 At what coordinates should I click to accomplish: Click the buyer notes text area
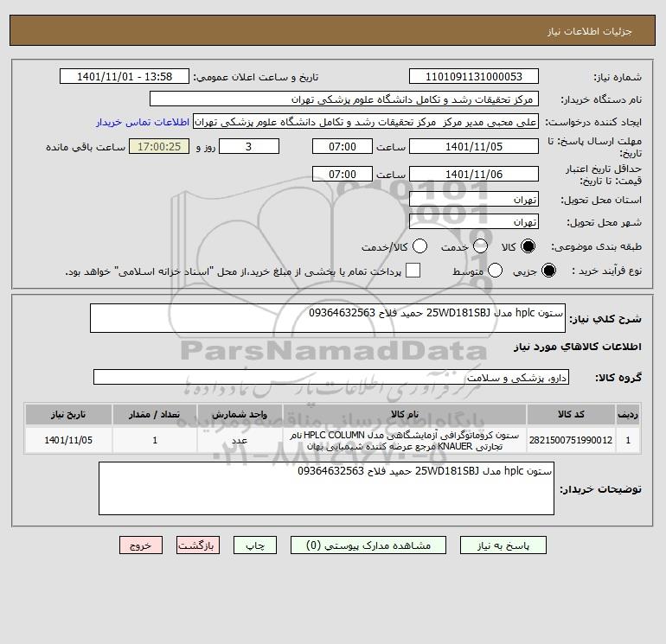pyautogui.click(x=326, y=488)
